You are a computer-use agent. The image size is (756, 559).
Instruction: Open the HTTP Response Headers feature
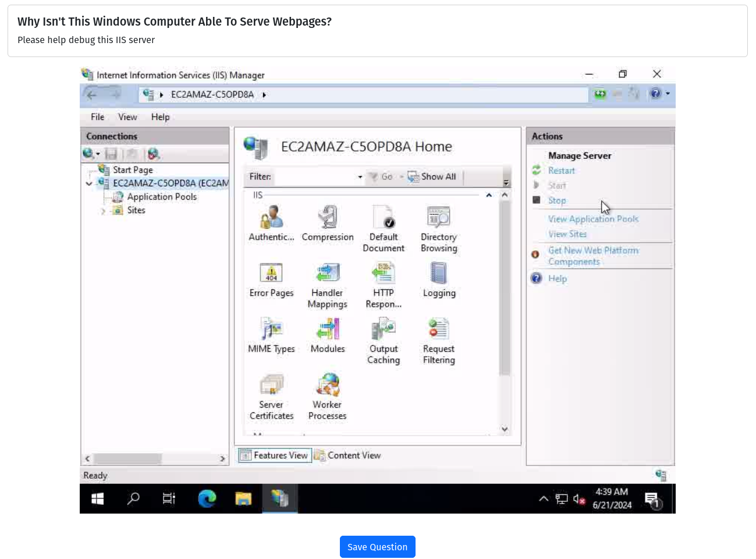coord(384,285)
